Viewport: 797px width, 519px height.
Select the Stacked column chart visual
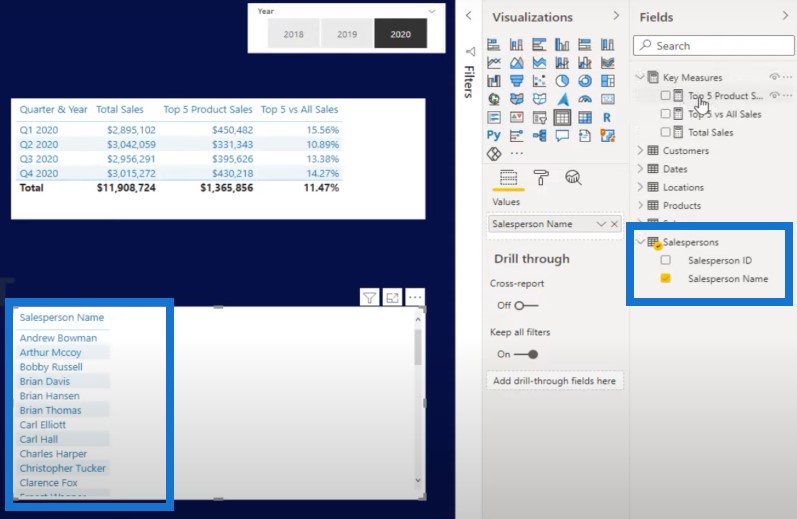click(516, 45)
